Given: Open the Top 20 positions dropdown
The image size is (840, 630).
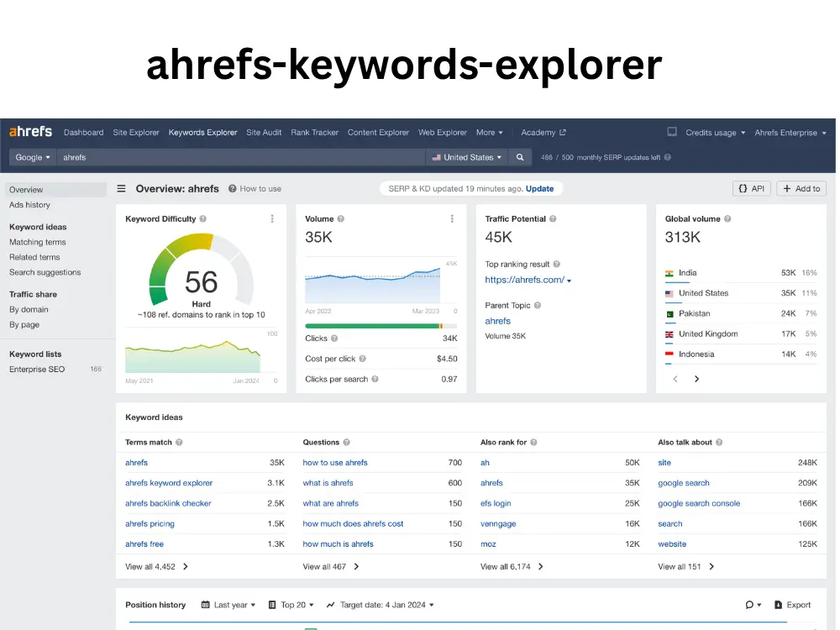Looking at the screenshot, I should click(291, 605).
